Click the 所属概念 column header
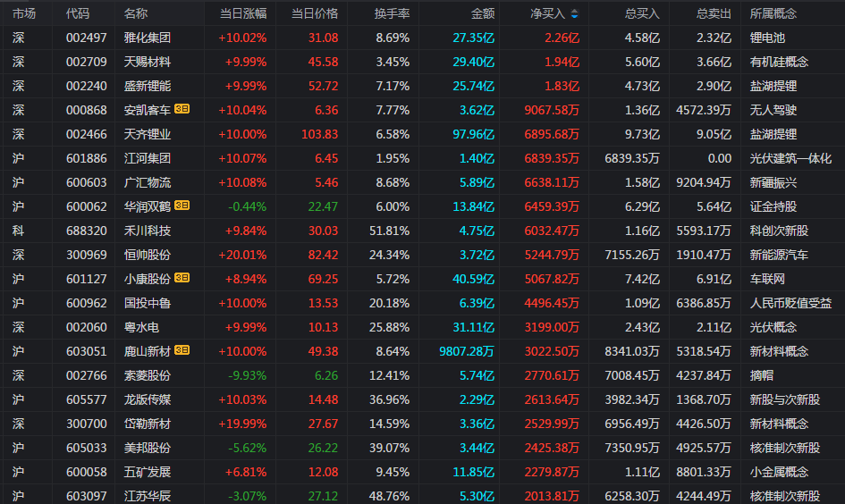The width and height of the screenshot is (845, 504). [773, 14]
